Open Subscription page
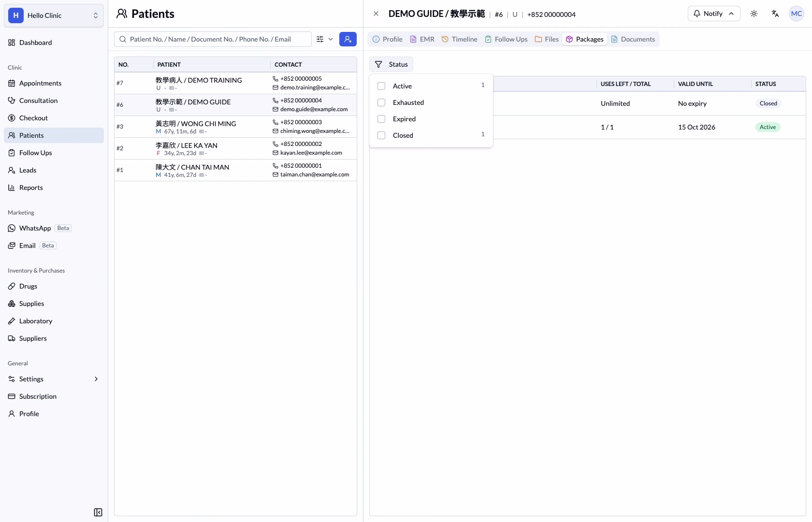812x522 pixels. [x=54, y=396]
